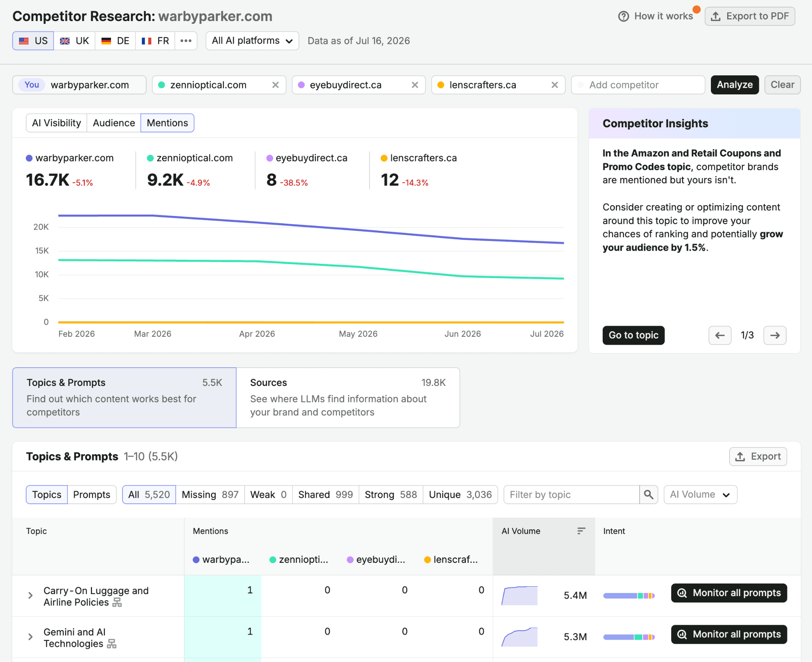This screenshot has height=662, width=812.
Task: Focus the Add competitor input field
Action: click(638, 85)
